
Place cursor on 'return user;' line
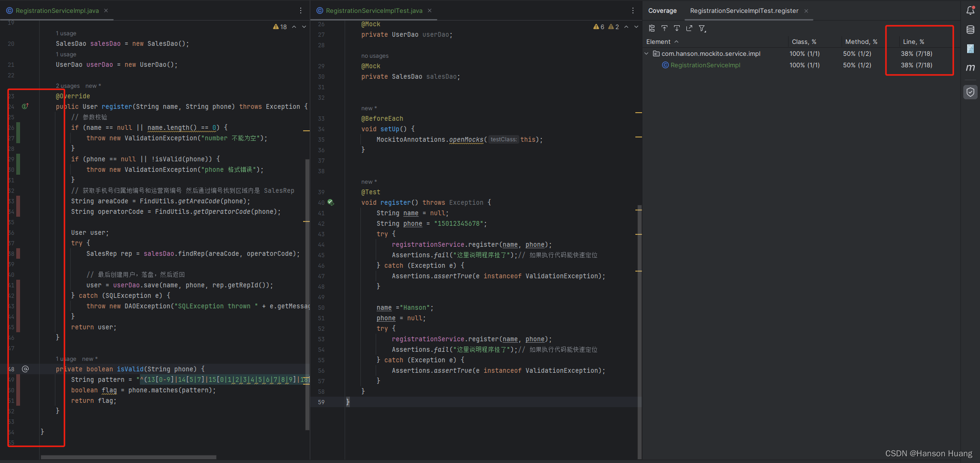94,327
